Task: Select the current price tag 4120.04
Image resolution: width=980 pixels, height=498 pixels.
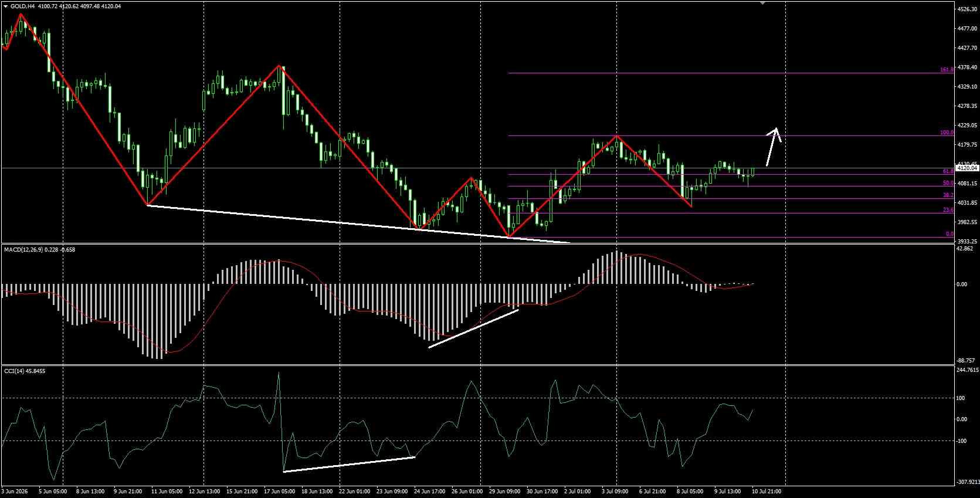Action: (966, 168)
